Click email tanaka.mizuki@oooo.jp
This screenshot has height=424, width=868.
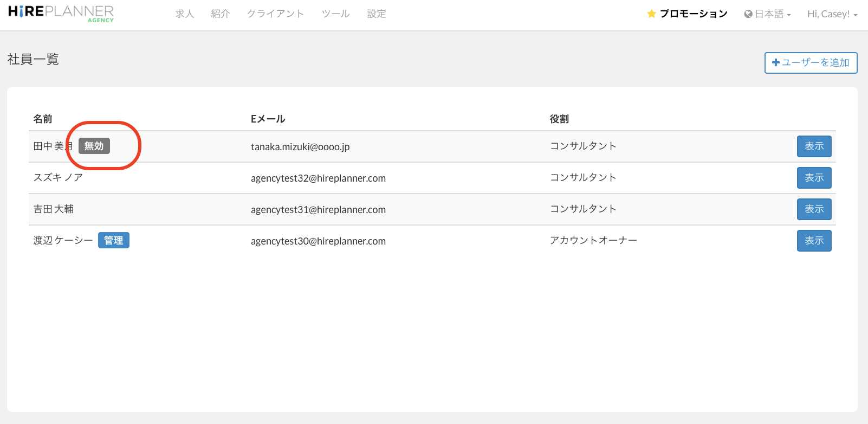[x=300, y=147]
